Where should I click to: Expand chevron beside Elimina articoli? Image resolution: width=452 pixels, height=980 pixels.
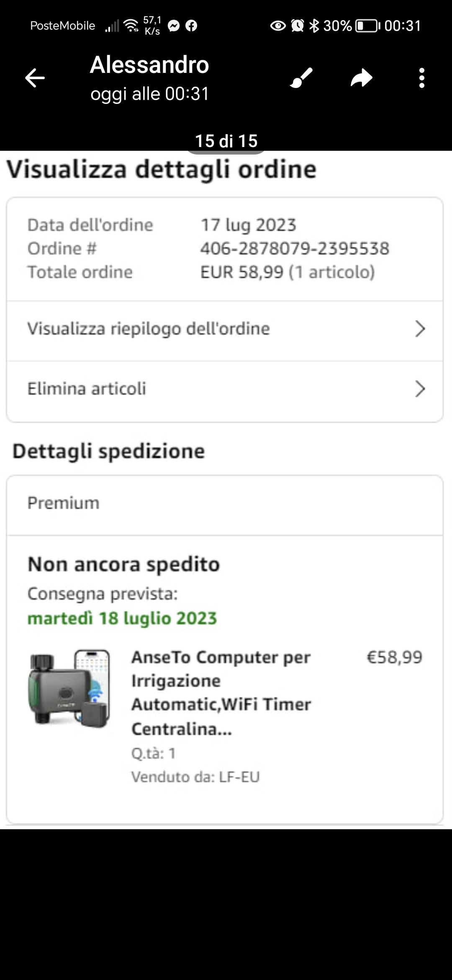(x=420, y=389)
